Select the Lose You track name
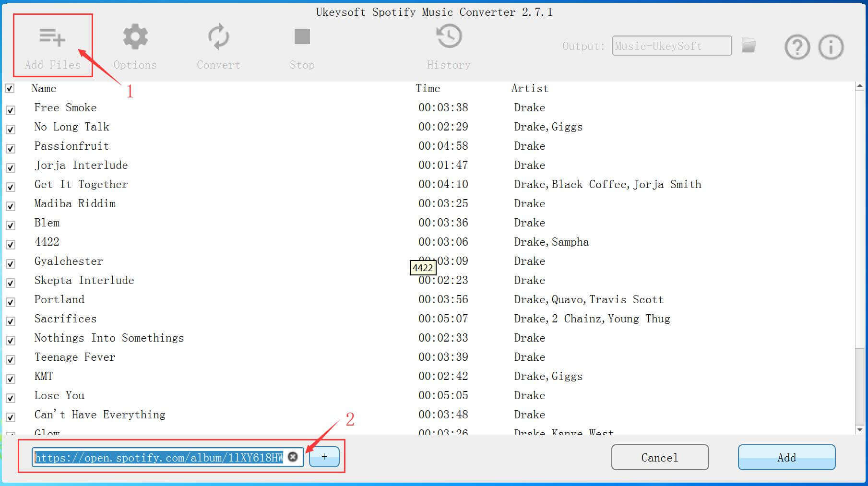Screen dimensions: 868x486 point(59,395)
